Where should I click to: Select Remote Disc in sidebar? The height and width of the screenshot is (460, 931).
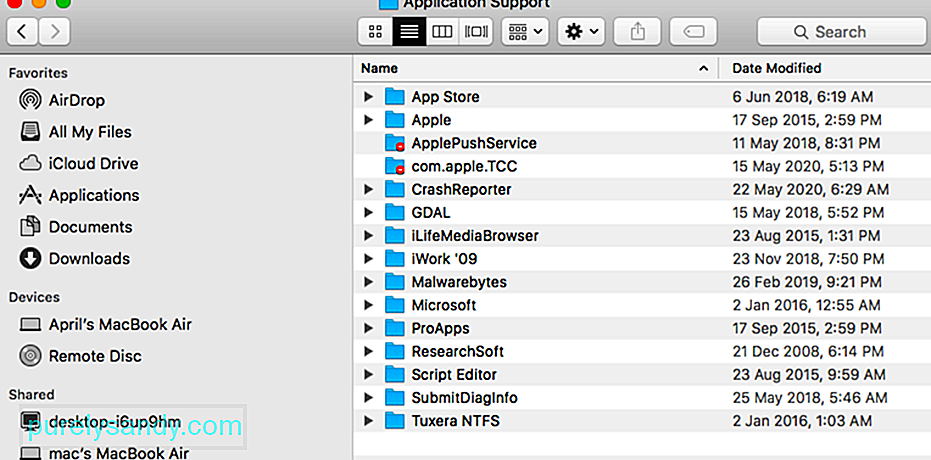click(80, 356)
